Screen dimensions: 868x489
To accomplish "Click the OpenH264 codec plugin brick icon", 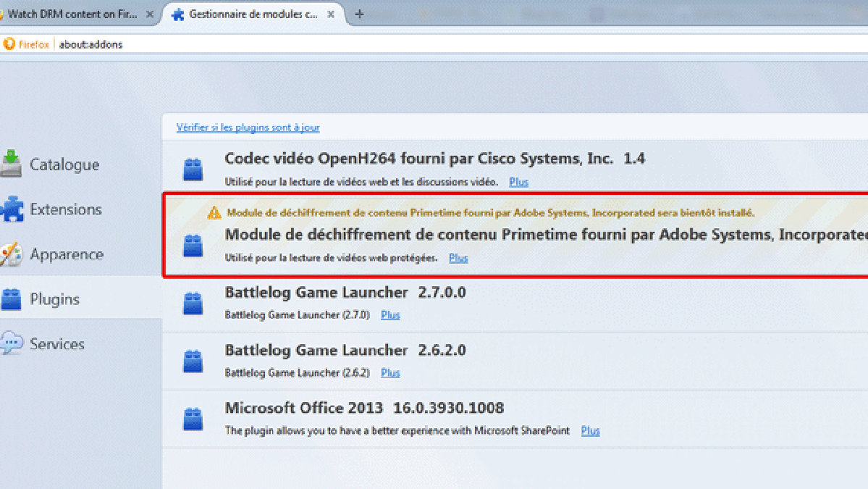I will point(193,169).
